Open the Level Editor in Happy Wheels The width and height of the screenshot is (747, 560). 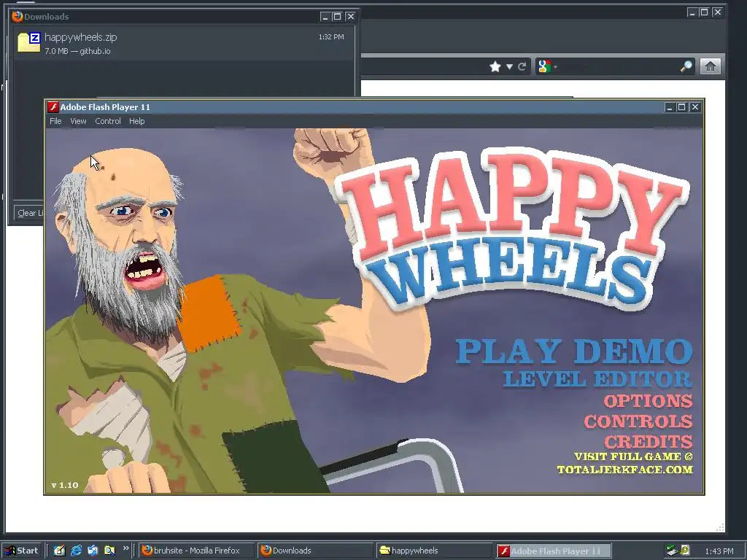click(597, 379)
